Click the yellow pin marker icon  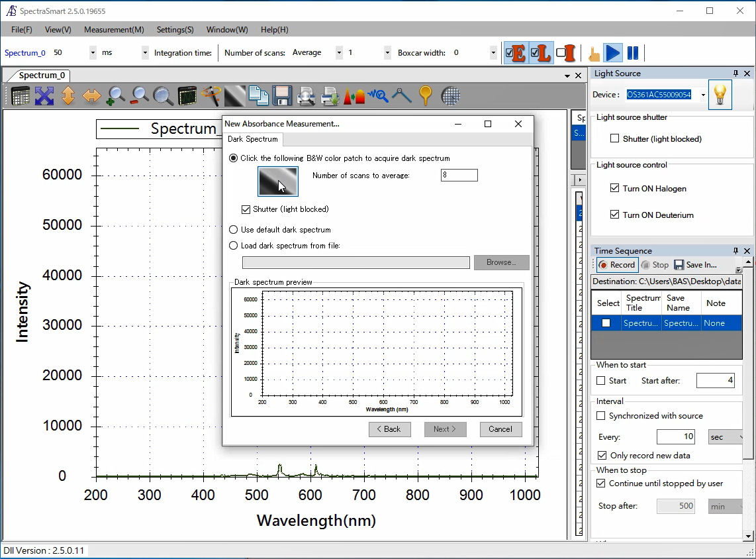(426, 96)
